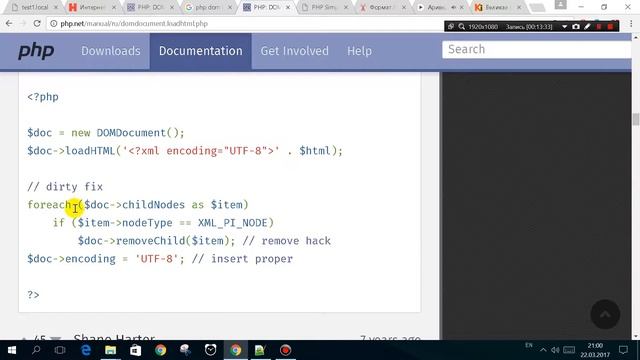This screenshot has width=640, height=360.
Task: Click the '// dirty fix' comment line
Action: tap(65, 187)
